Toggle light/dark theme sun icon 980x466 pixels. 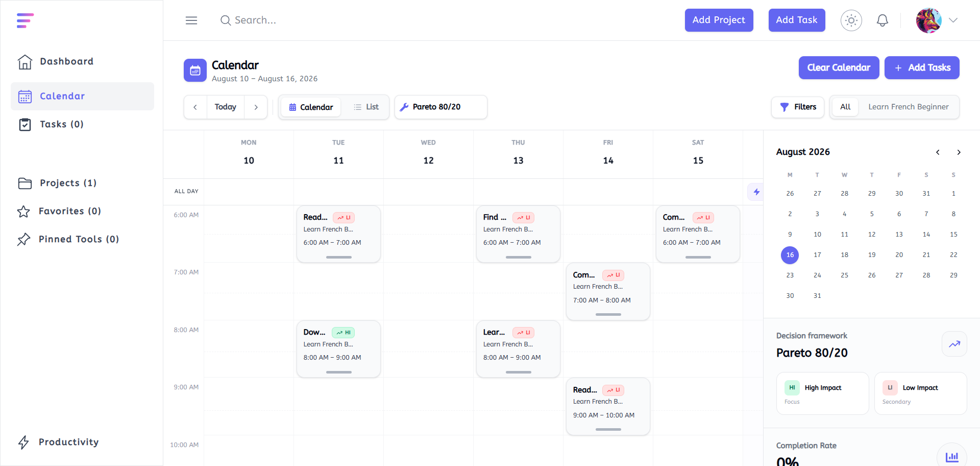851,20
